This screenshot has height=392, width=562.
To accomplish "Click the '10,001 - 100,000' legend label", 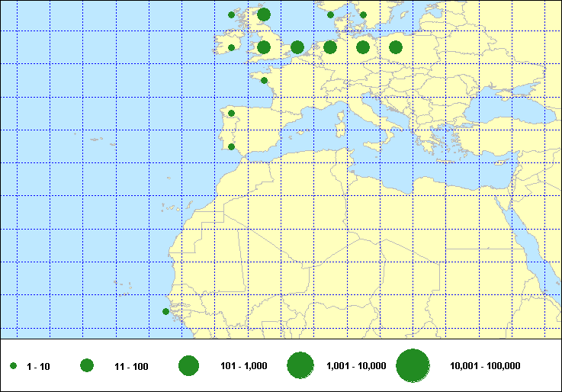I will click(485, 367).
